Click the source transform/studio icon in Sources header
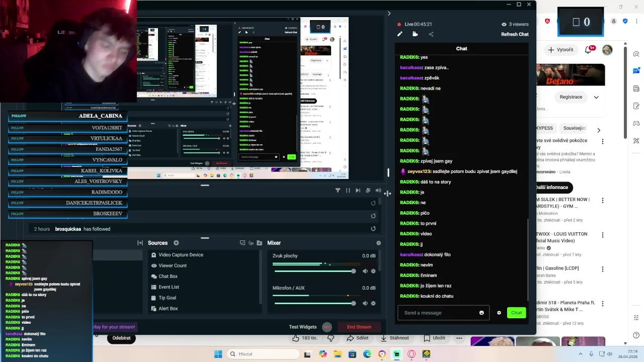This screenshot has height=362, width=644. (x=243, y=243)
